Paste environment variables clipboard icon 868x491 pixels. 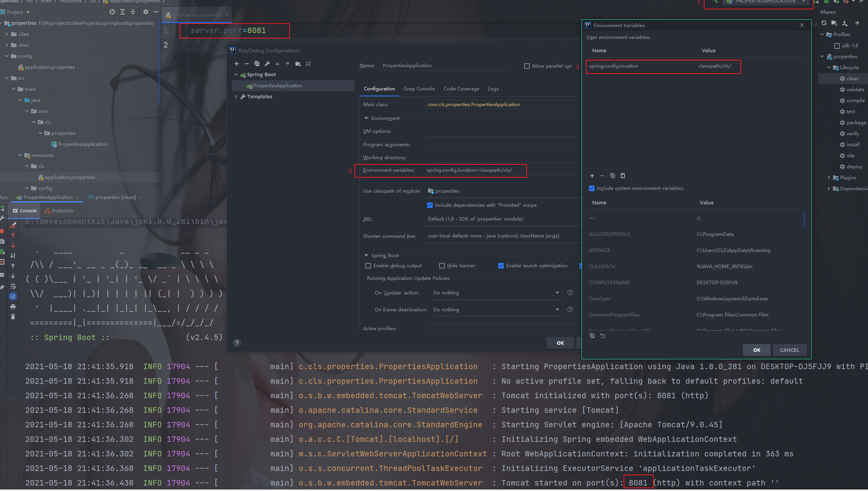pos(623,176)
